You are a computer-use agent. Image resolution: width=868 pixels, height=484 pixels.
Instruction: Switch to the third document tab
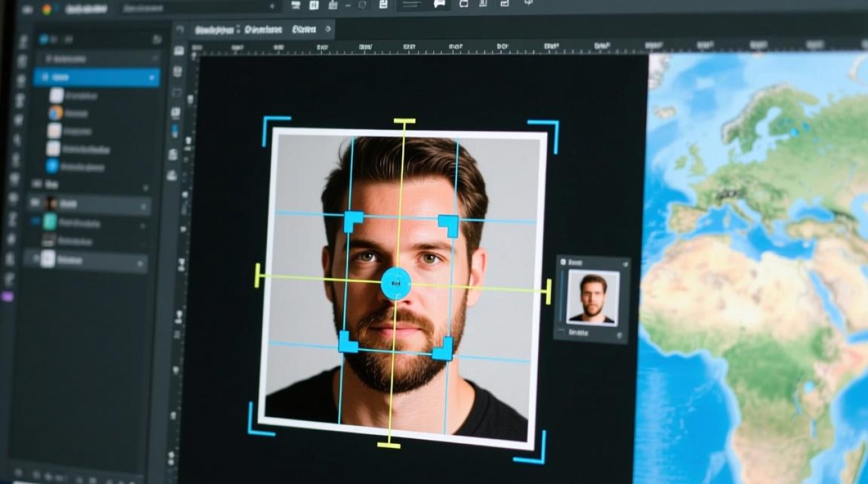(304, 30)
